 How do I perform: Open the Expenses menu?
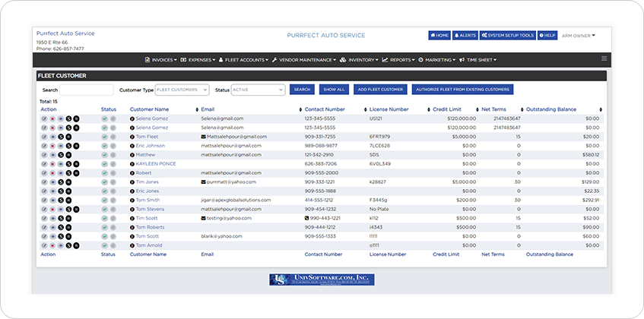tap(198, 60)
